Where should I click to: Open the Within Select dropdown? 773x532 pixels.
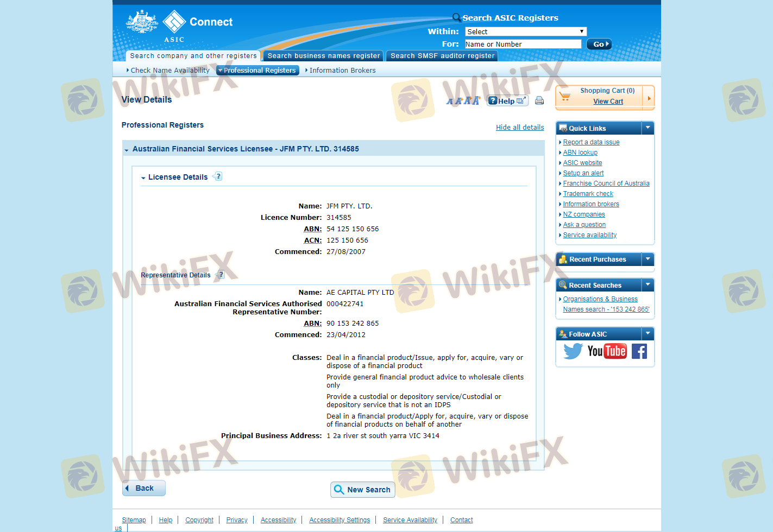tap(525, 31)
